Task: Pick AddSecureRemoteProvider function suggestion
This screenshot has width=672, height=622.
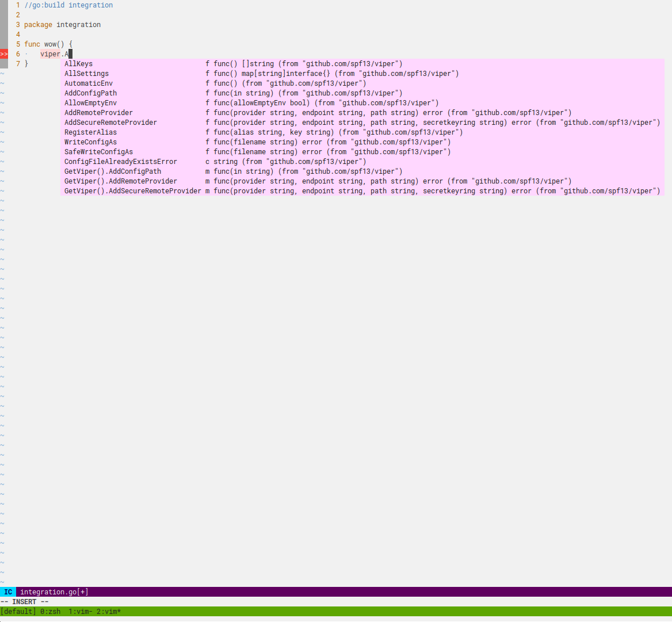Action: (x=362, y=123)
